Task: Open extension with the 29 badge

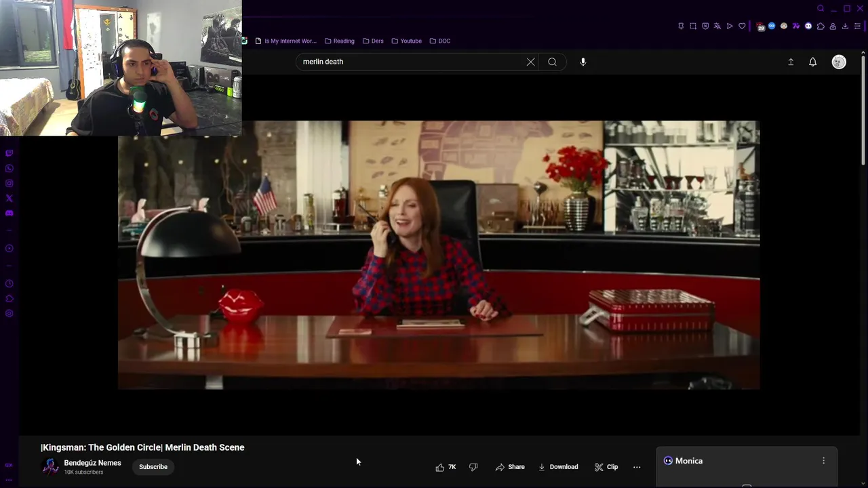Action: 761,26
